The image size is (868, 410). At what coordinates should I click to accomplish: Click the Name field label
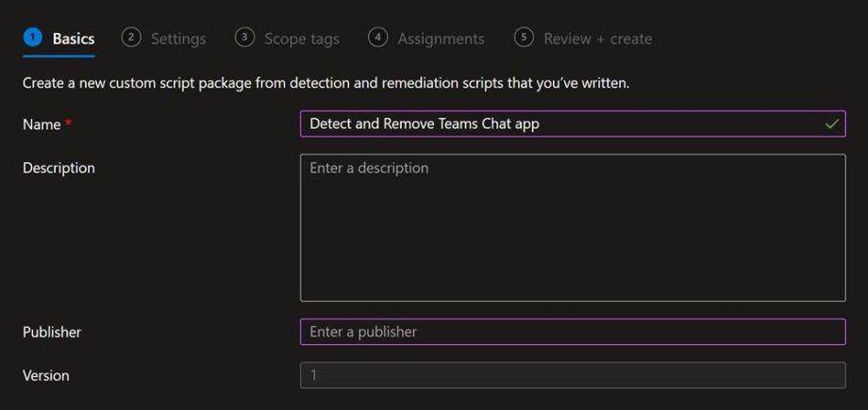[x=42, y=124]
